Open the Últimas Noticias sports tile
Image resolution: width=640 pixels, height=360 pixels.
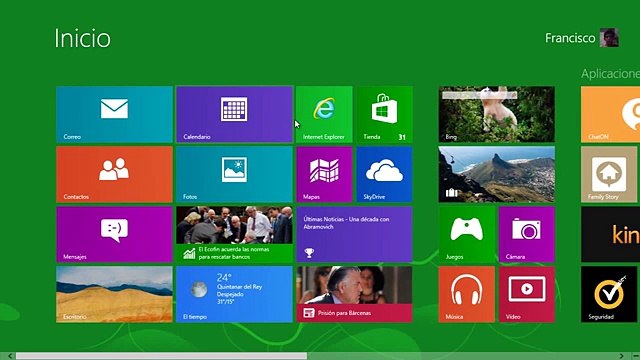pos(354,234)
